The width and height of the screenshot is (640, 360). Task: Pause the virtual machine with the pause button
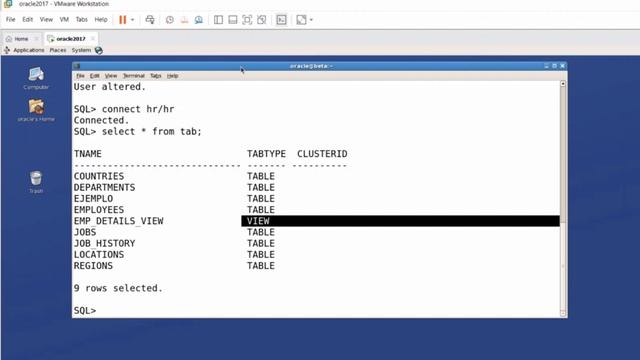click(122, 20)
